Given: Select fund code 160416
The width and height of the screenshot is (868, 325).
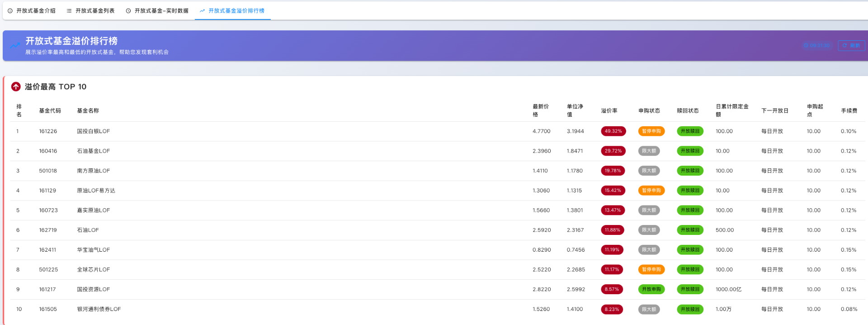Looking at the screenshot, I should click(48, 151).
